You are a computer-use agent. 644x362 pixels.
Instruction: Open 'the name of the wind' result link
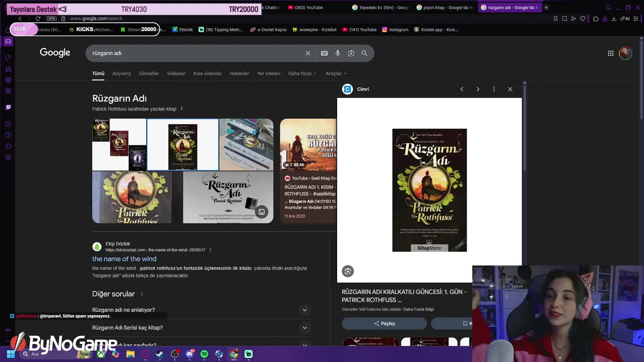click(124, 259)
